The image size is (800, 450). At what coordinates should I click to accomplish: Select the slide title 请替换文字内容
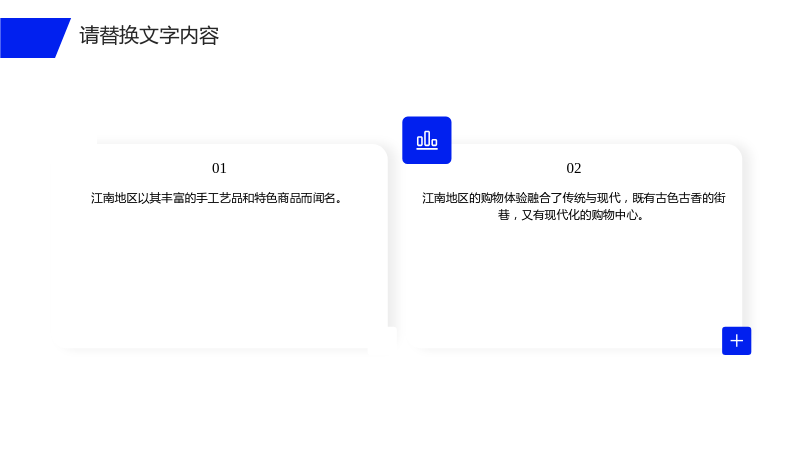click(149, 36)
